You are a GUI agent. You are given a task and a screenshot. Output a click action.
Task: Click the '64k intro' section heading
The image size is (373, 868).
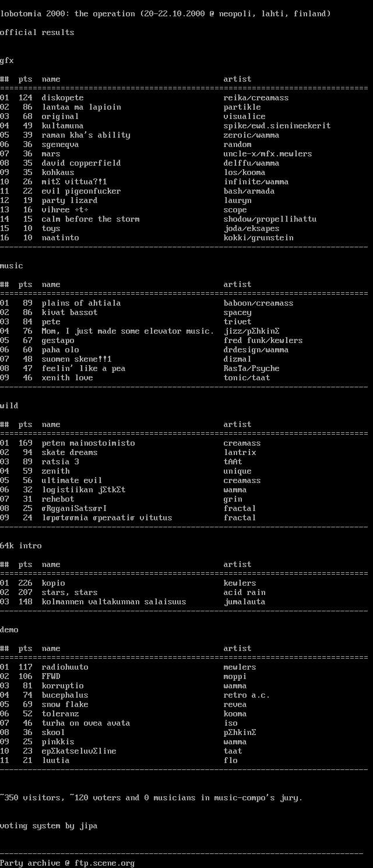click(21, 546)
